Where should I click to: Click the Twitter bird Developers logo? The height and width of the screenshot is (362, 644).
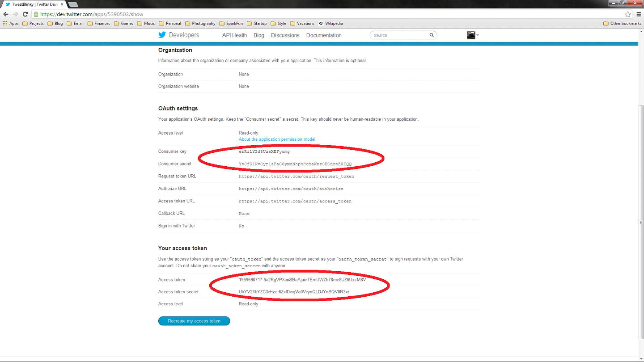tap(179, 35)
